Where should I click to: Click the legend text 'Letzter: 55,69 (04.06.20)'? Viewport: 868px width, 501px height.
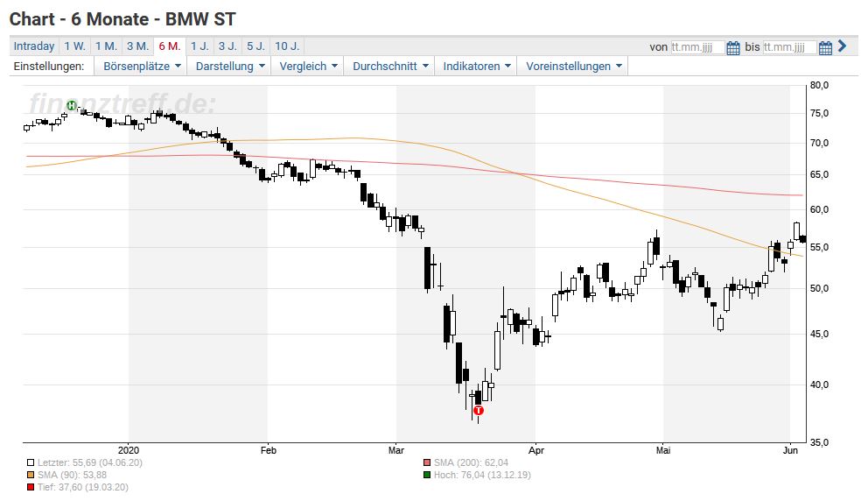pos(89,462)
